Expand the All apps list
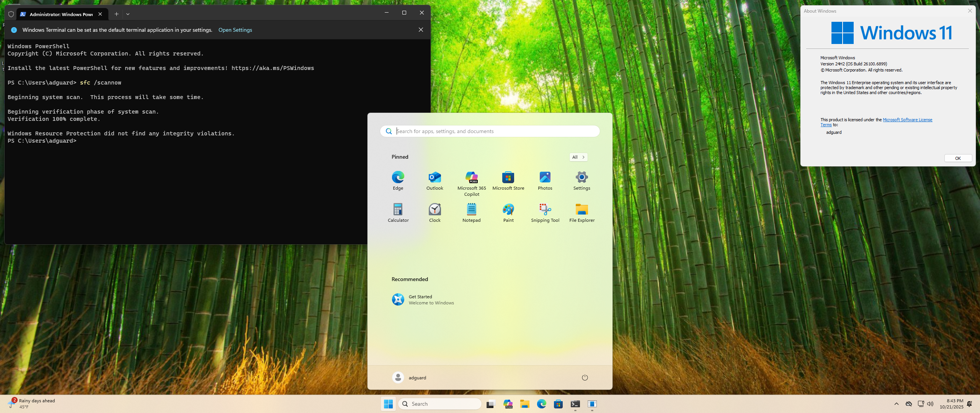Image resolution: width=980 pixels, height=413 pixels. pyautogui.click(x=578, y=157)
